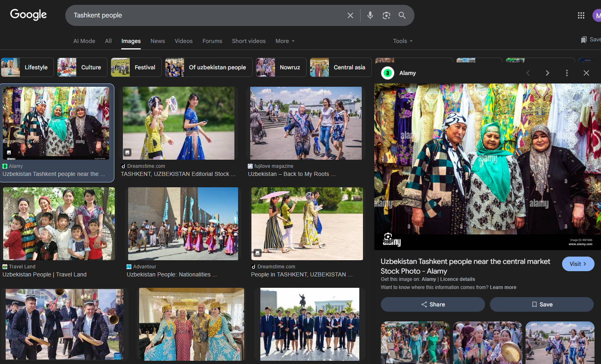Open search by image (Lens)

pyautogui.click(x=386, y=15)
